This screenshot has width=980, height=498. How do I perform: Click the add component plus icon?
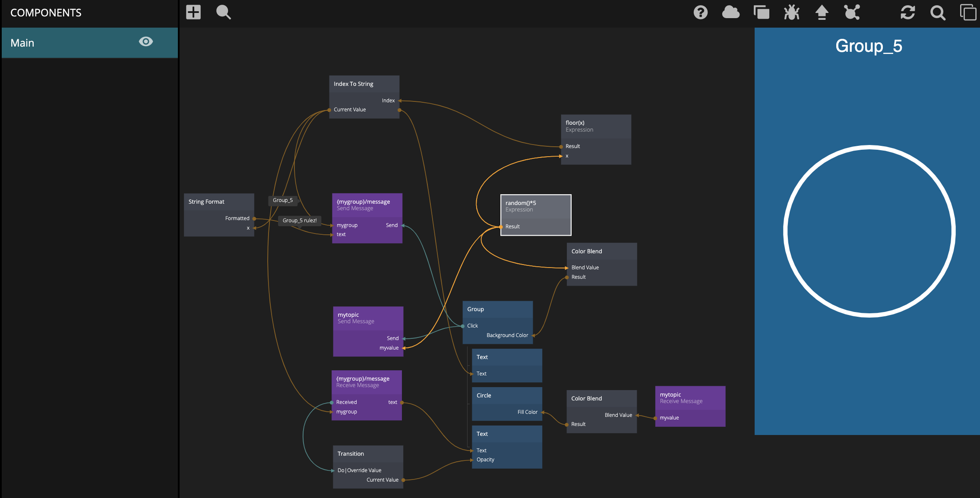click(x=193, y=12)
